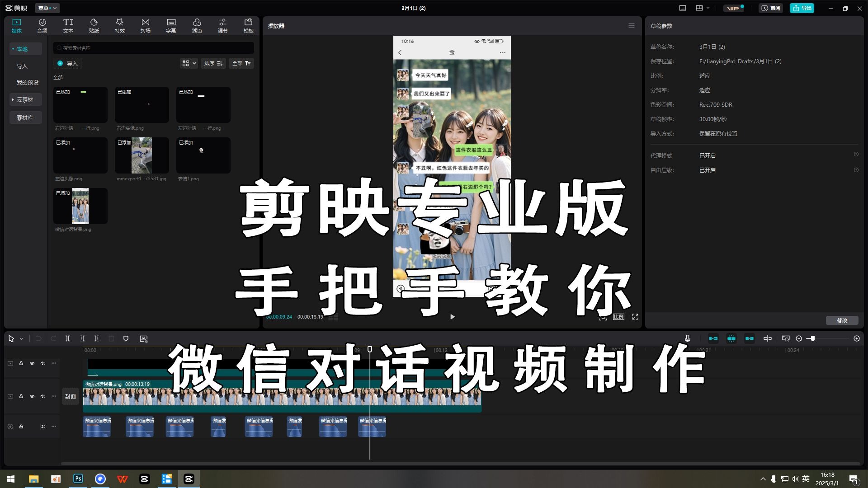Click the 封面 cover button

tap(70, 396)
